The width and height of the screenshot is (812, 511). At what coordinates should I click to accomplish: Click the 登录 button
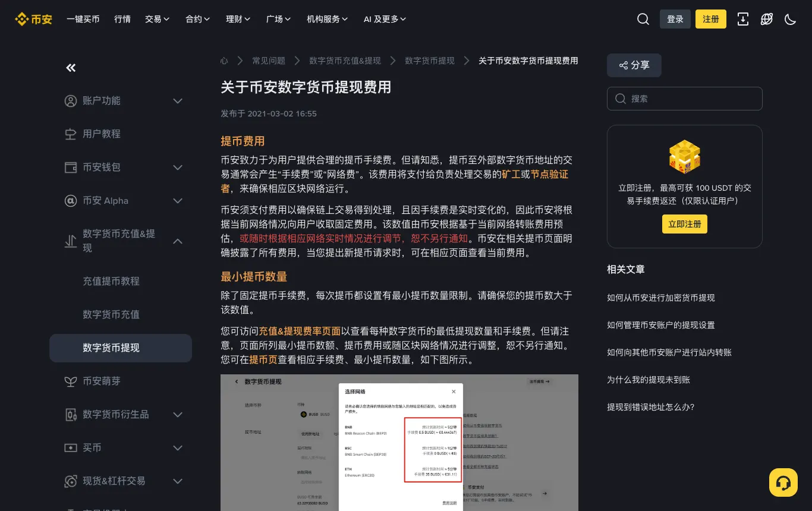[675, 19]
